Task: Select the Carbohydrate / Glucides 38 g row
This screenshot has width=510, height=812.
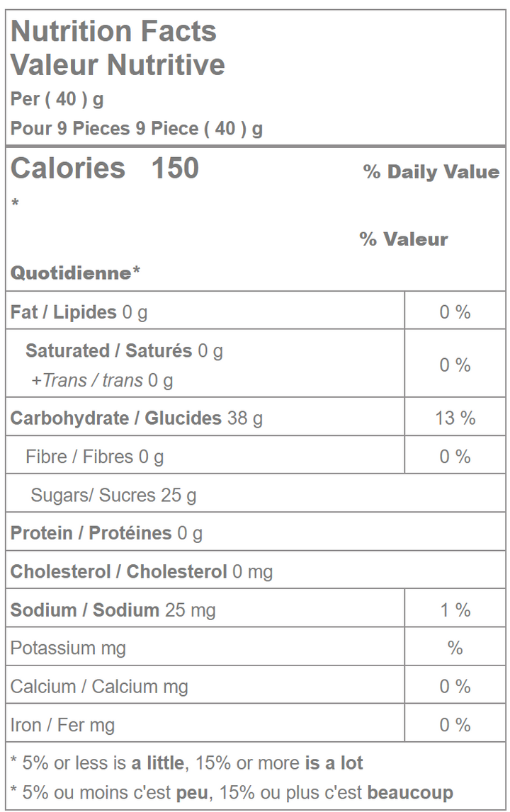Action: click(136, 418)
